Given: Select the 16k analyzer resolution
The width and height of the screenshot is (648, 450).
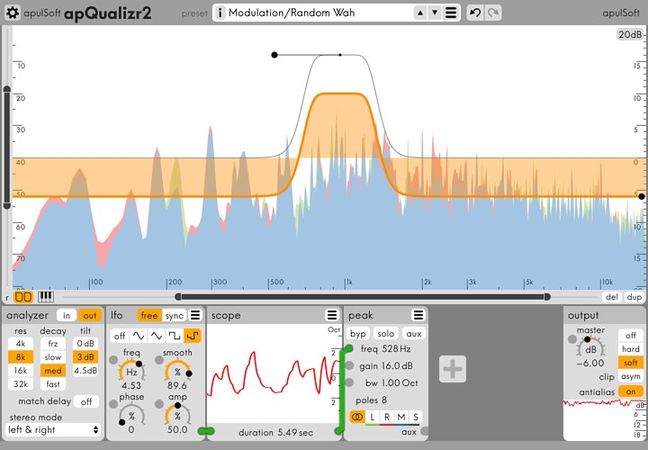Looking at the screenshot, I should pos(22,370).
